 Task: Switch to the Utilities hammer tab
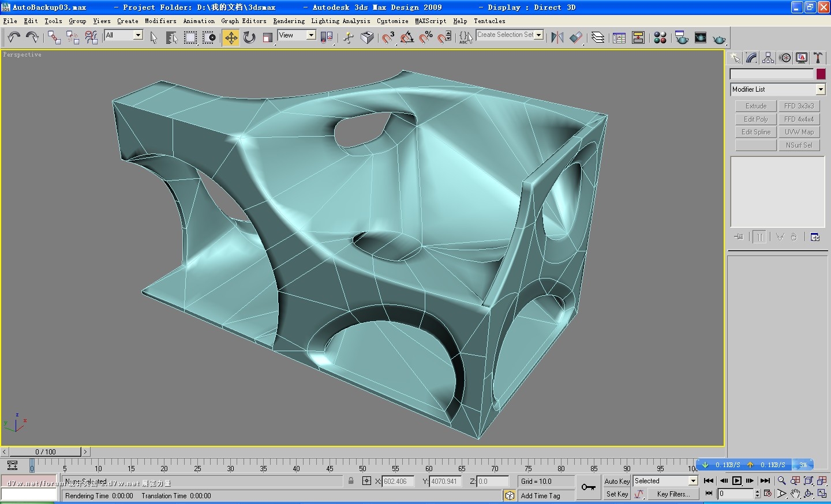(818, 58)
